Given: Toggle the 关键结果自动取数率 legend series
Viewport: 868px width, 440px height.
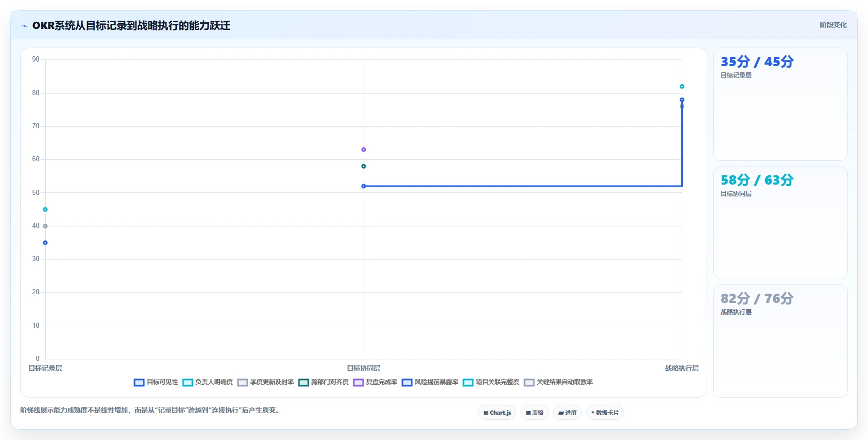Looking at the screenshot, I should pyautogui.click(x=558, y=382).
